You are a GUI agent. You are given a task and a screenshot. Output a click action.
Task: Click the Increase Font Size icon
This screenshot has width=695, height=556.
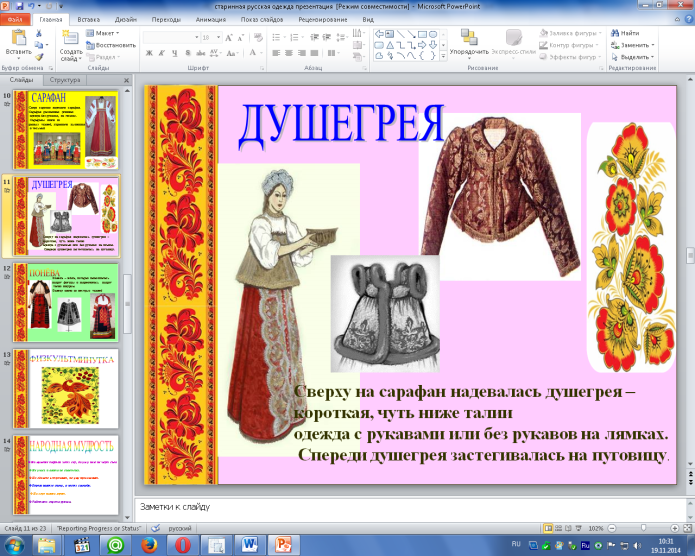pos(229,38)
